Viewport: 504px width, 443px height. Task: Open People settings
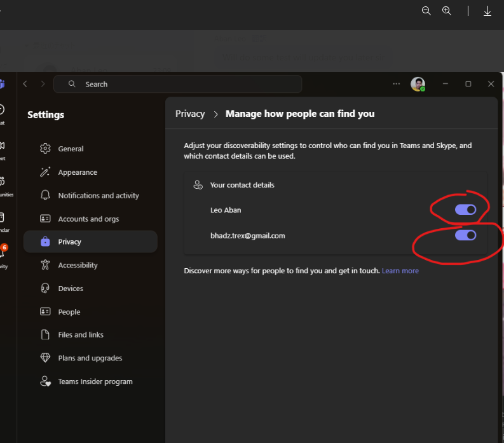tap(90, 311)
